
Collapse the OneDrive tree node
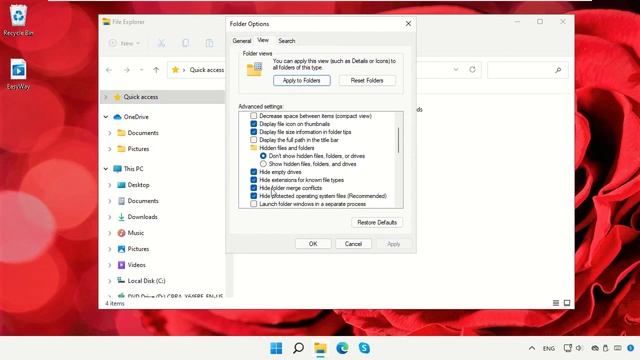coord(106,117)
